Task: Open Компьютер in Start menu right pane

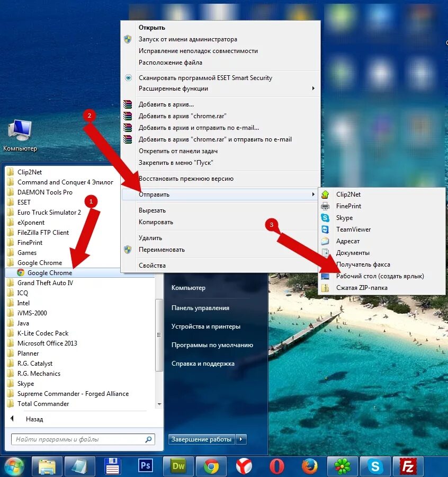Action: pyautogui.click(x=188, y=287)
